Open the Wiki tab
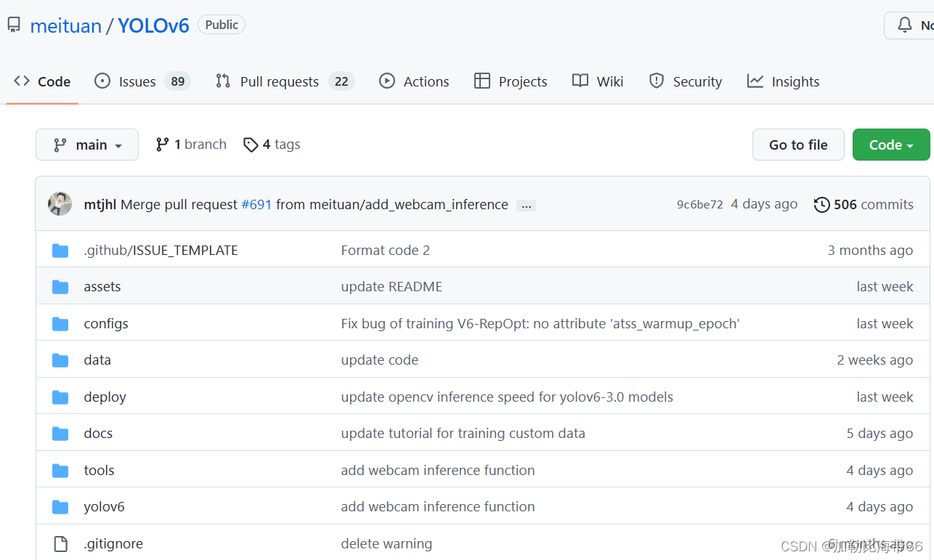 click(x=598, y=81)
